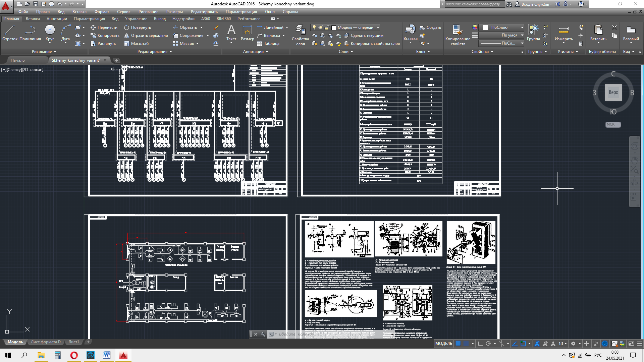Click the Размер (Dimension) tool
The width and height of the screenshot is (644, 362).
click(x=247, y=33)
